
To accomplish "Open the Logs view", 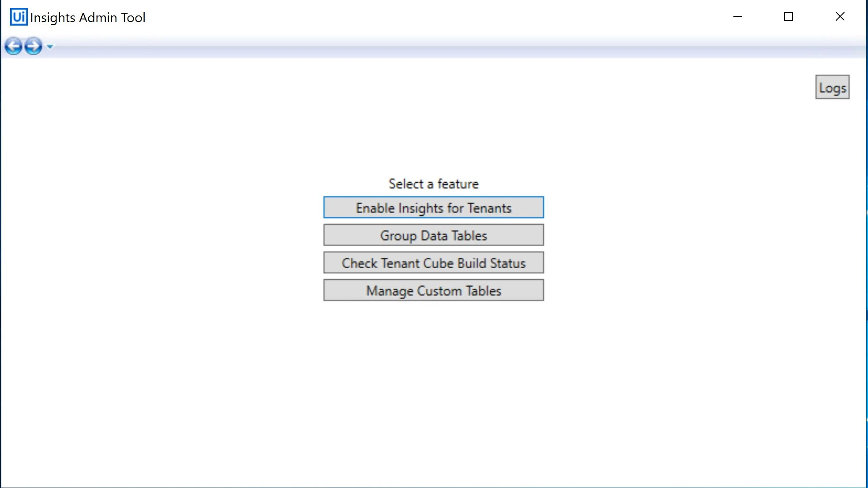I will (x=832, y=87).
